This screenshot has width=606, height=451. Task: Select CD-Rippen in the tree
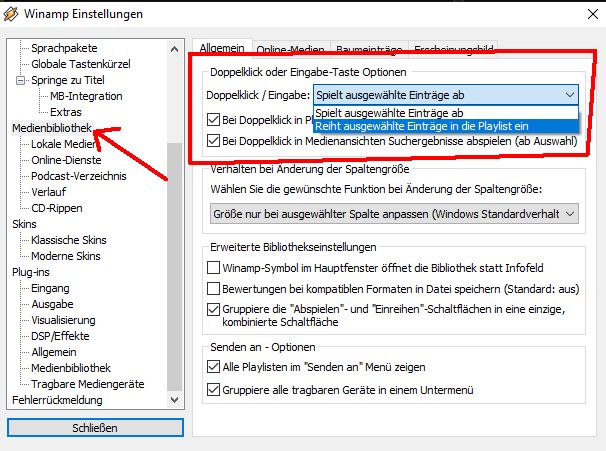click(x=57, y=208)
